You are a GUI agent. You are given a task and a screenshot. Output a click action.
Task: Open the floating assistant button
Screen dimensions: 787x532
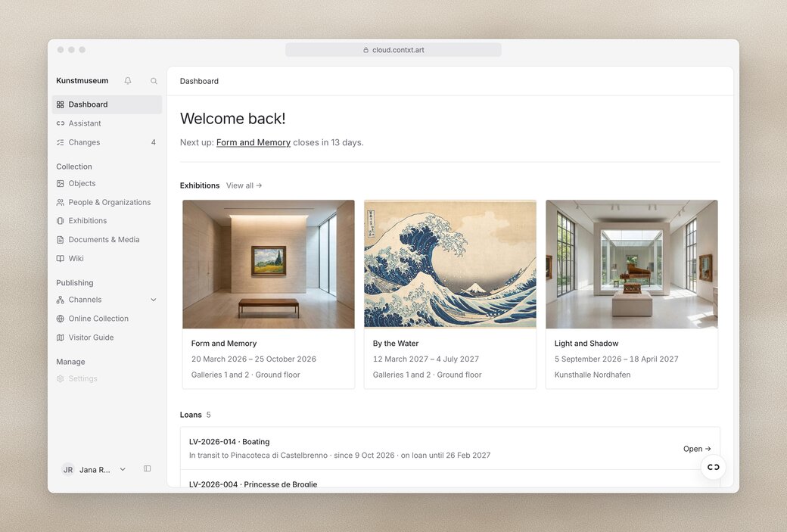pyautogui.click(x=713, y=467)
